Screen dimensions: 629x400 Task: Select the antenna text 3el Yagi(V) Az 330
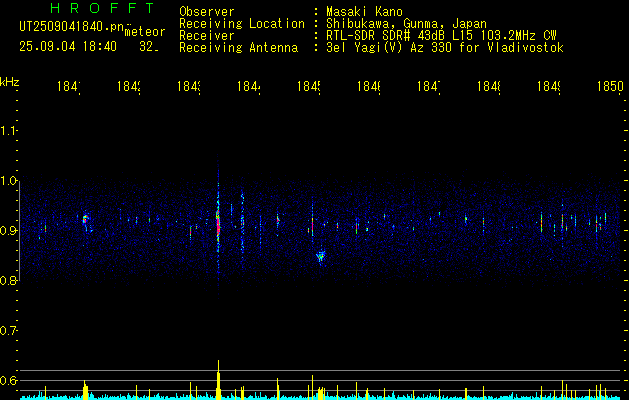(x=390, y=48)
